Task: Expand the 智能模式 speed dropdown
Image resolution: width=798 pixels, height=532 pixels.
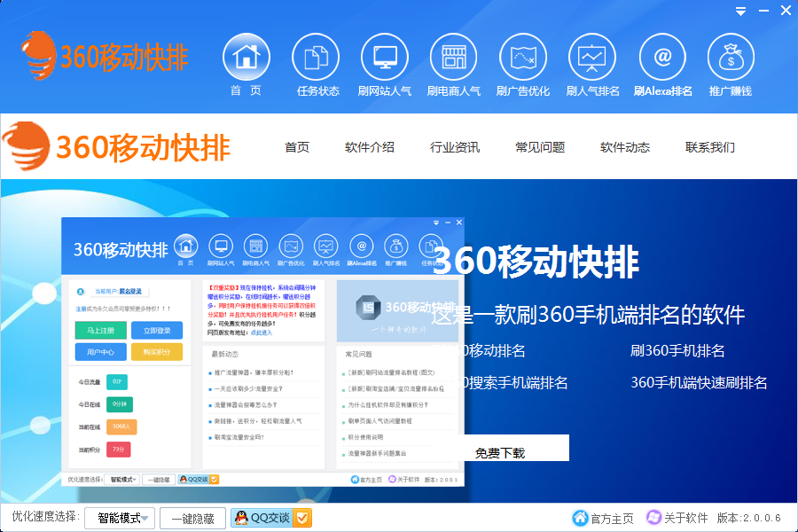Action: coord(120,518)
